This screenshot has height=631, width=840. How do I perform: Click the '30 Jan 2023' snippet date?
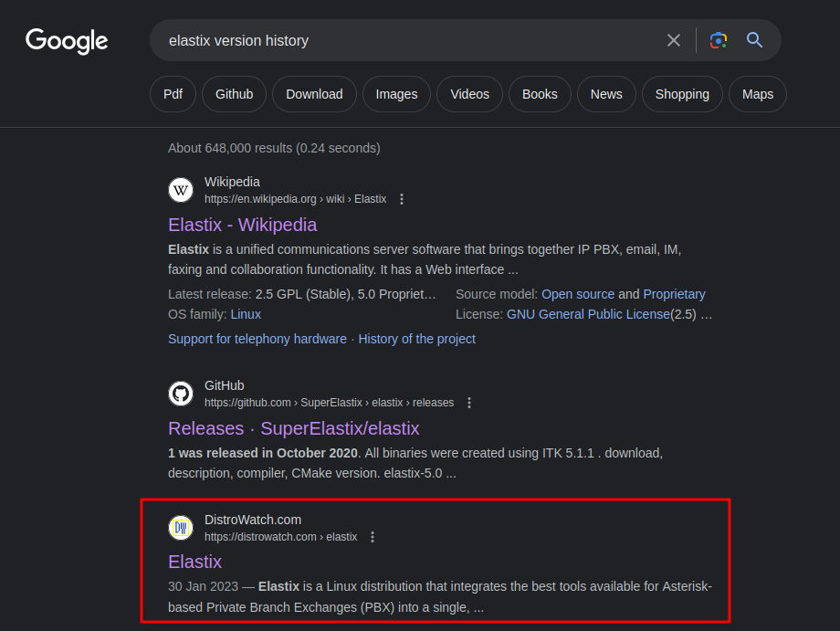[x=203, y=586]
